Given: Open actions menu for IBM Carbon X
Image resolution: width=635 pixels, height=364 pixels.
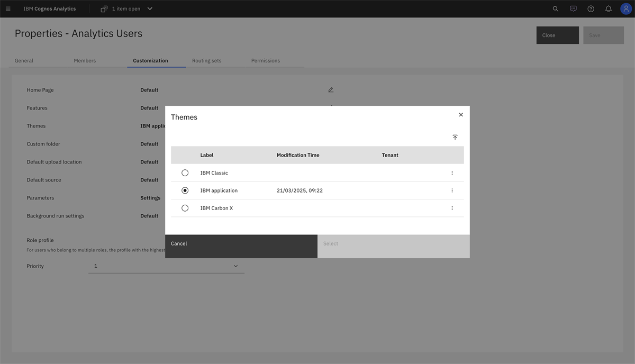Looking at the screenshot, I should click(452, 208).
